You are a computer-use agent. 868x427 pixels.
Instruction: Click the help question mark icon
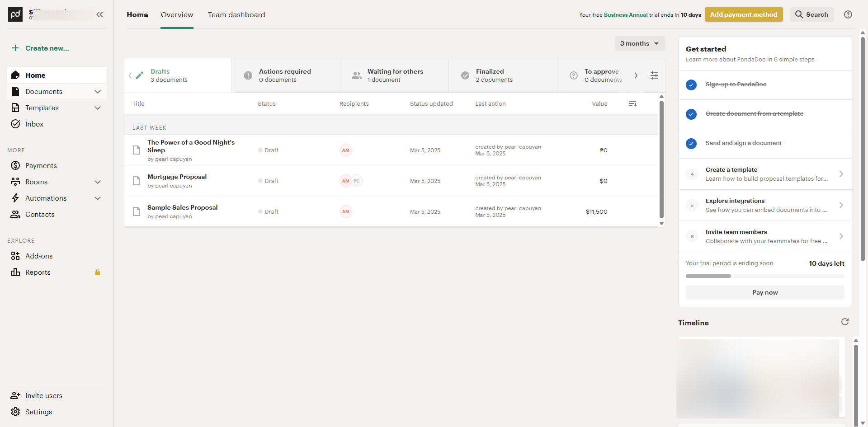[x=848, y=14]
